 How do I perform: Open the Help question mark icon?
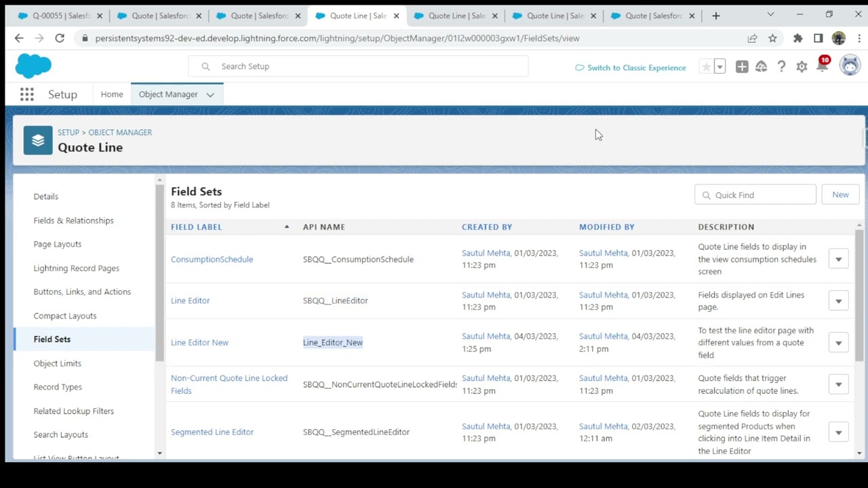782,66
